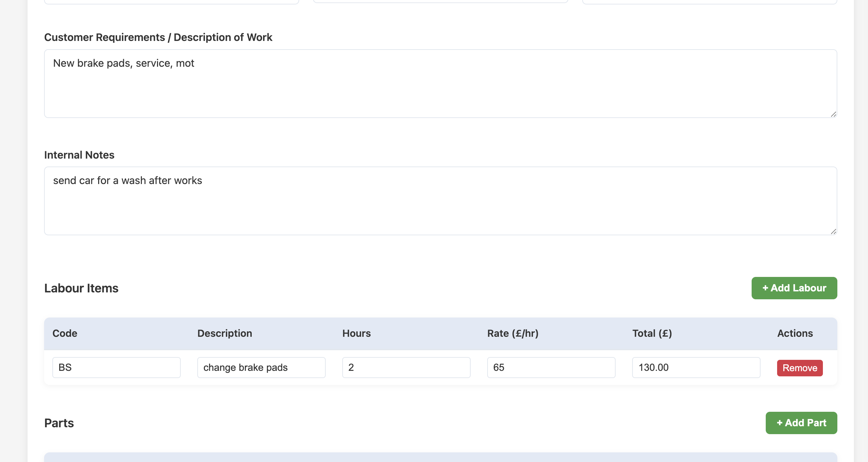
Task: Click the Total (£) column header
Action: pos(652,333)
